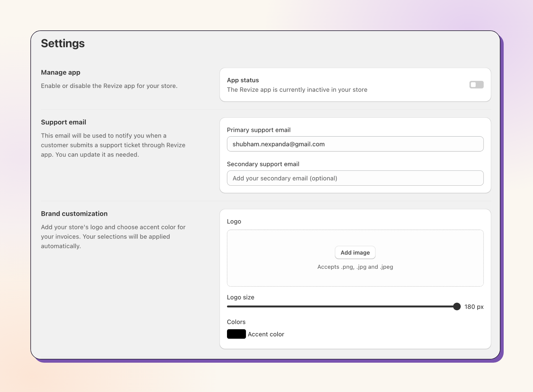The width and height of the screenshot is (533, 392).
Task: Toggle the App status switch
Action: coord(476,85)
